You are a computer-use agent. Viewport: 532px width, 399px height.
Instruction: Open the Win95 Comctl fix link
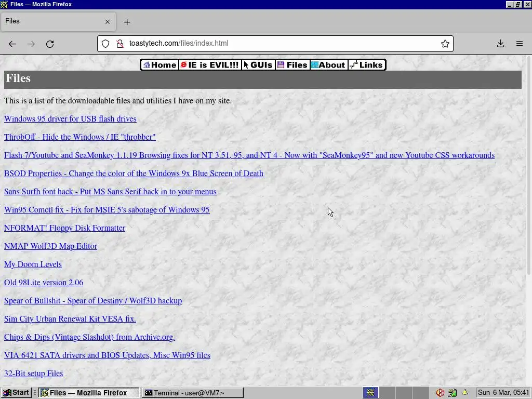107,210
